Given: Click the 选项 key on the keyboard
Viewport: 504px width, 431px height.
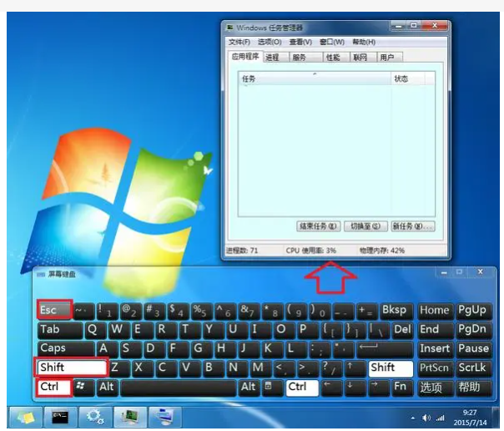Looking at the screenshot, I should 435,388.
